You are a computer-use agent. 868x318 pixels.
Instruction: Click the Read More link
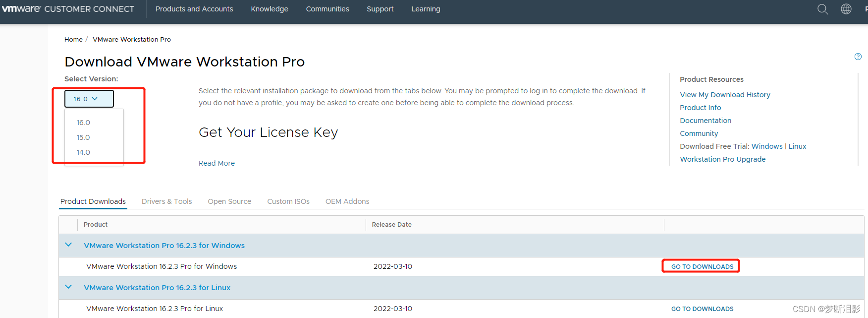point(217,163)
